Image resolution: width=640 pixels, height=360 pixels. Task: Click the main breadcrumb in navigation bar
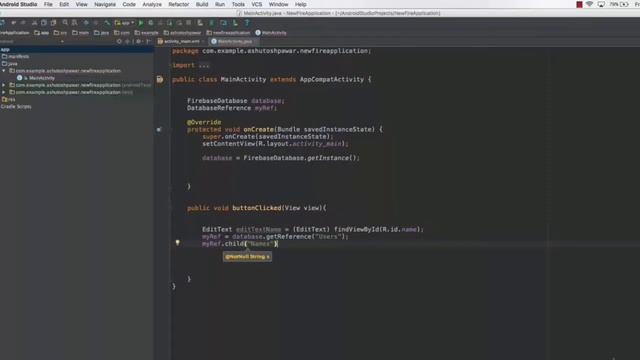(x=80, y=33)
